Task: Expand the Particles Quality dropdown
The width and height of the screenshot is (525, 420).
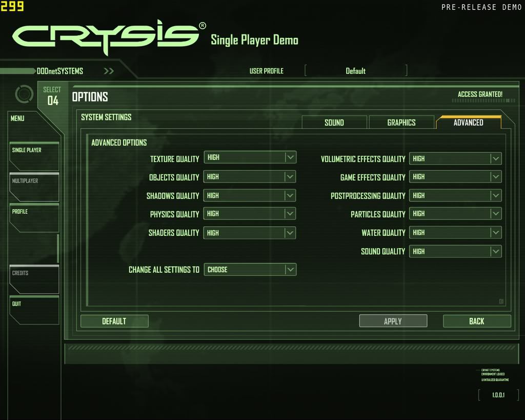Action: click(455, 214)
